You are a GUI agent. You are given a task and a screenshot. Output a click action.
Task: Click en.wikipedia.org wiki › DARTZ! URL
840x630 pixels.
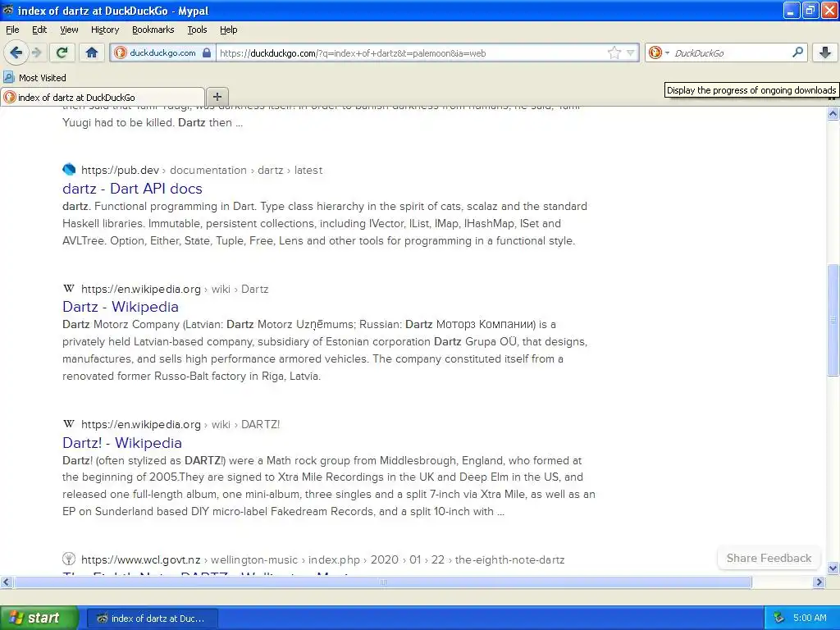tap(180, 425)
